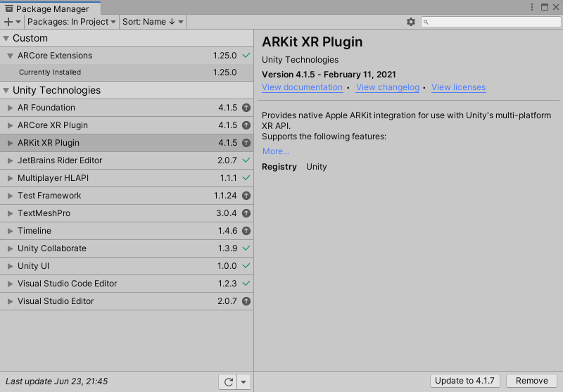Collapse ARCore Extensions version list
The image size is (563, 392).
click(10, 56)
